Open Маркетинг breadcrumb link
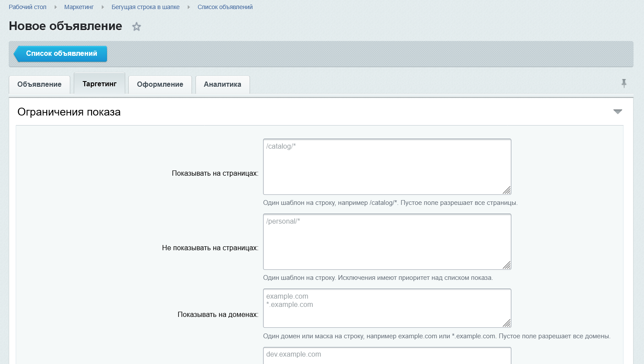The image size is (644, 364). coord(79,7)
